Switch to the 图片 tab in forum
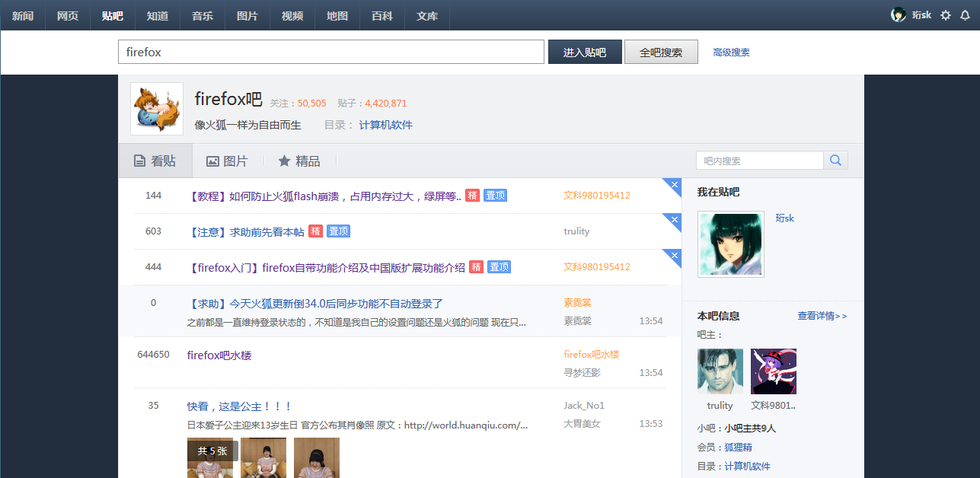980x478 pixels. (227, 161)
